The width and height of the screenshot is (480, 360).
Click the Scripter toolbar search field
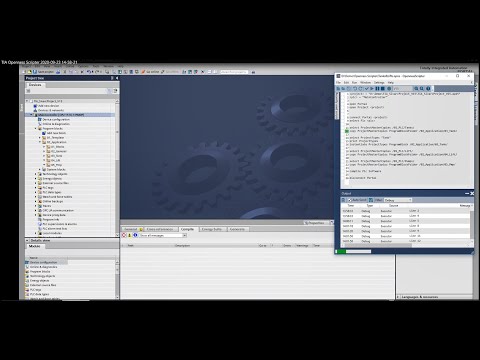tap(403, 89)
